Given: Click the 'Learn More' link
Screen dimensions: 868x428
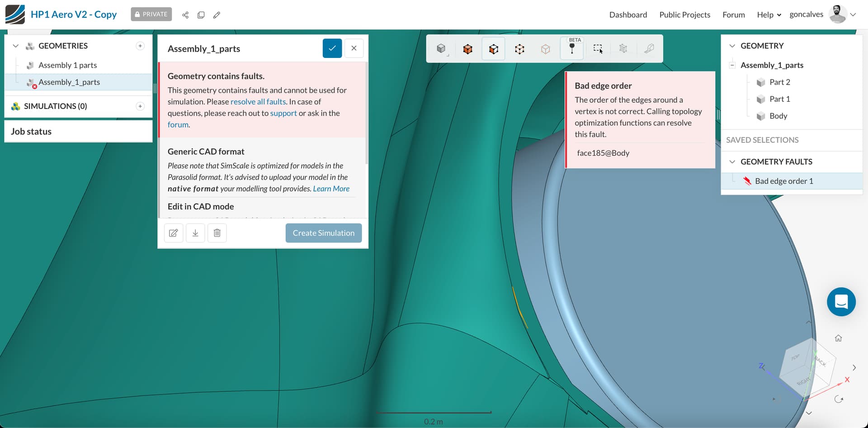Looking at the screenshot, I should [331, 189].
